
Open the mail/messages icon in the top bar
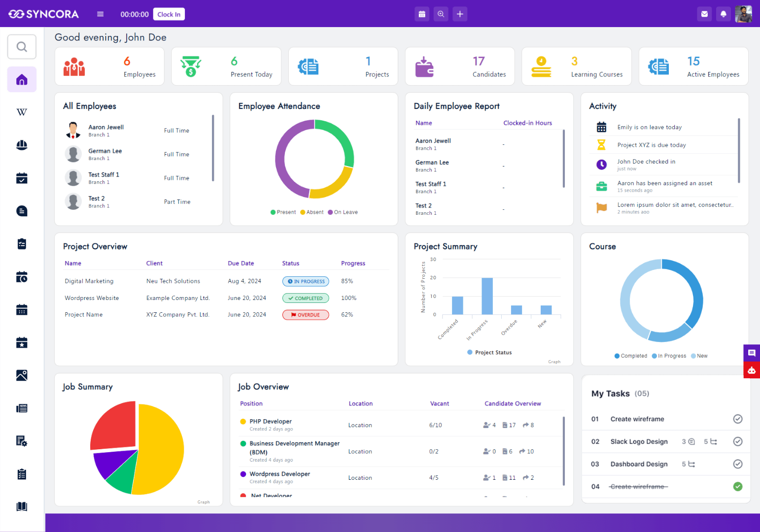click(x=704, y=14)
